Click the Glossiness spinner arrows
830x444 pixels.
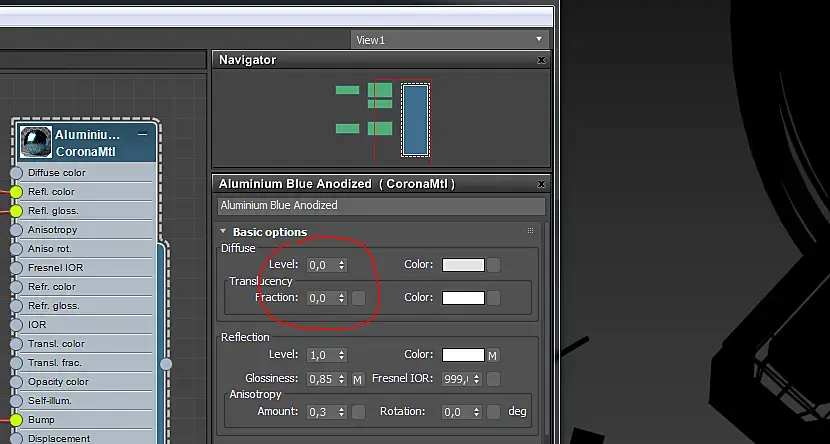[x=341, y=379]
